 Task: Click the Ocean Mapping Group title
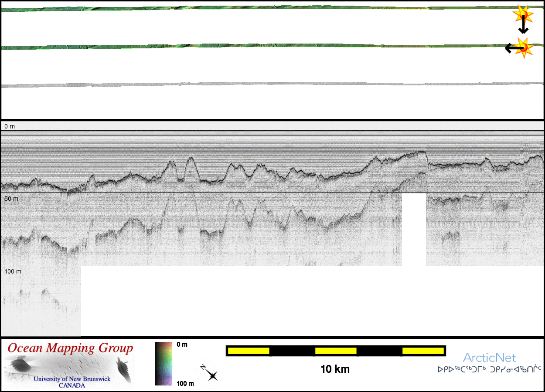point(71,348)
